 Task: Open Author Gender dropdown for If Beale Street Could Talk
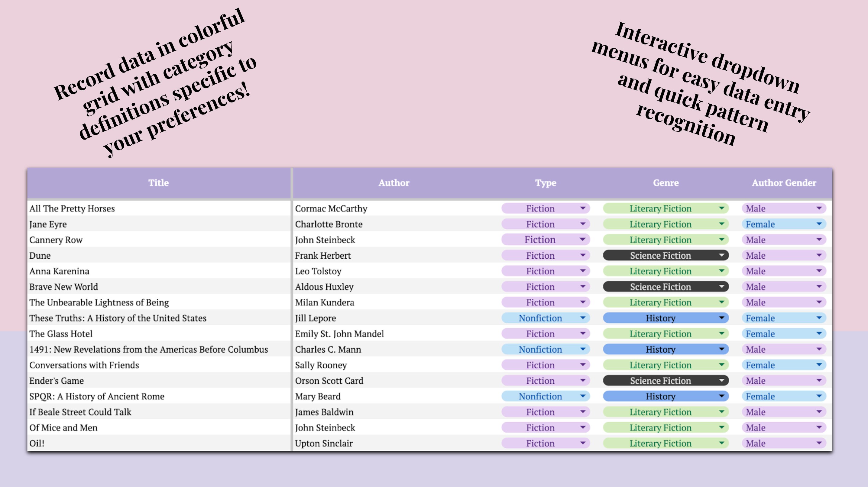pos(784,412)
